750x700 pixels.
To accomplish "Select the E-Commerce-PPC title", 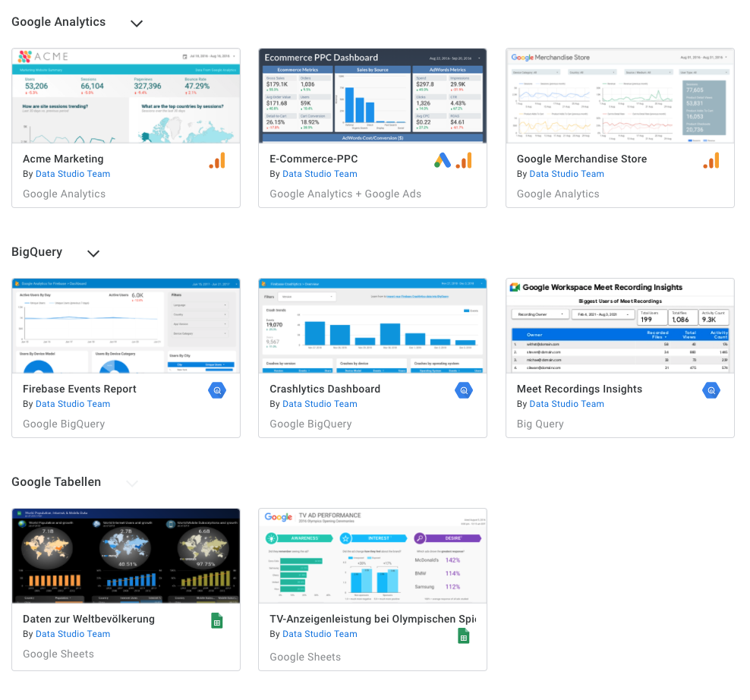I will [314, 159].
